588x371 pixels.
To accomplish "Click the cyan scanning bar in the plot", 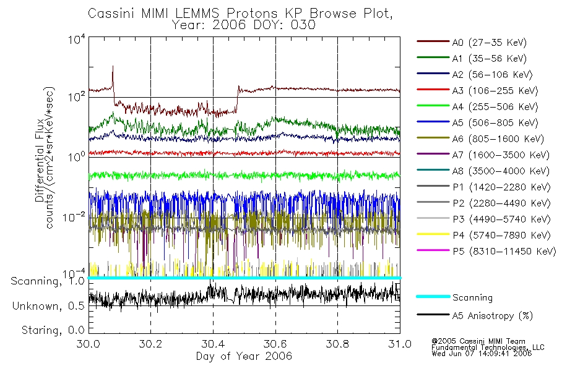I will coord(244,278).
